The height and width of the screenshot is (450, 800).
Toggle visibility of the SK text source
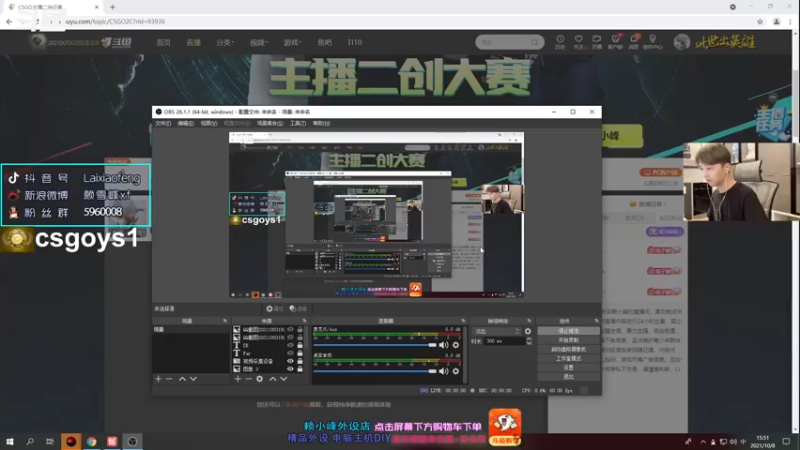coord(290,345)
